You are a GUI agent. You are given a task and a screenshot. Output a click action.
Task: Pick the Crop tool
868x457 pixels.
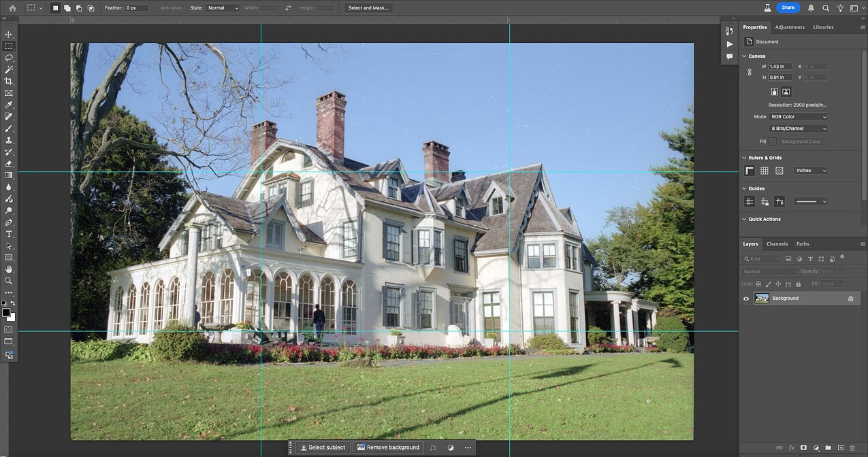tap(9, 81)
